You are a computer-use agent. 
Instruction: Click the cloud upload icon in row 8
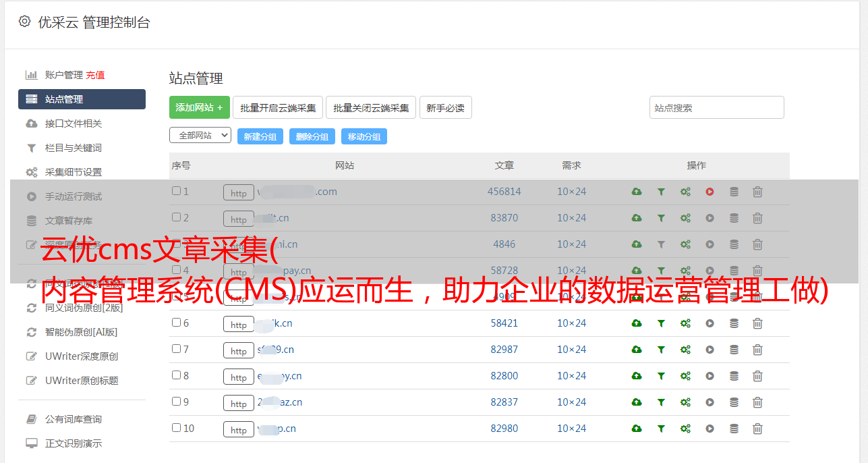point(637,376)
